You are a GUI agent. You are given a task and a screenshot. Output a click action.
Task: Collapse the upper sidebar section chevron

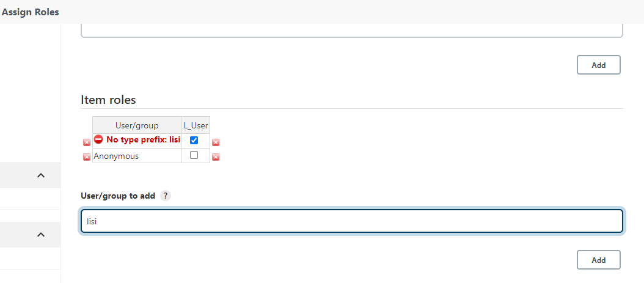41,175
